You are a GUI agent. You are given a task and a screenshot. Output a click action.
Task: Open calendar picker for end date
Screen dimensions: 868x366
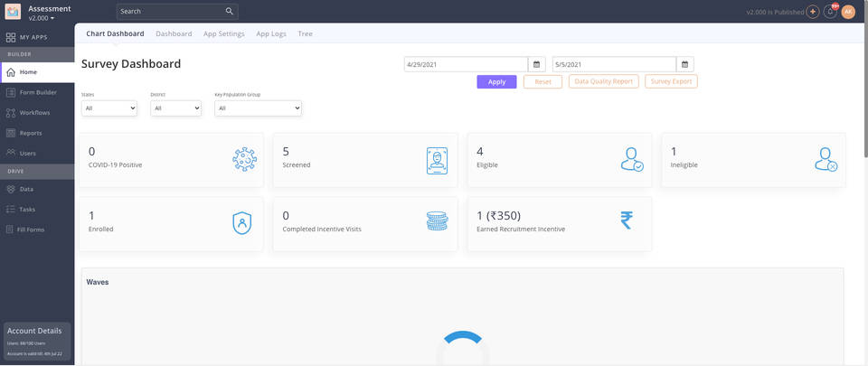685,64
